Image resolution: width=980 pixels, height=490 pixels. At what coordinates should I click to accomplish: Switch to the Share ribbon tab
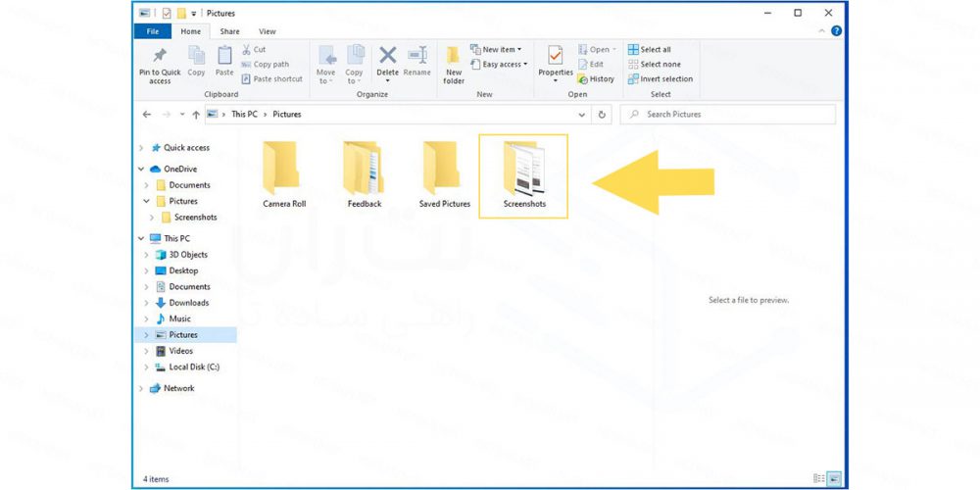(229, 31)
